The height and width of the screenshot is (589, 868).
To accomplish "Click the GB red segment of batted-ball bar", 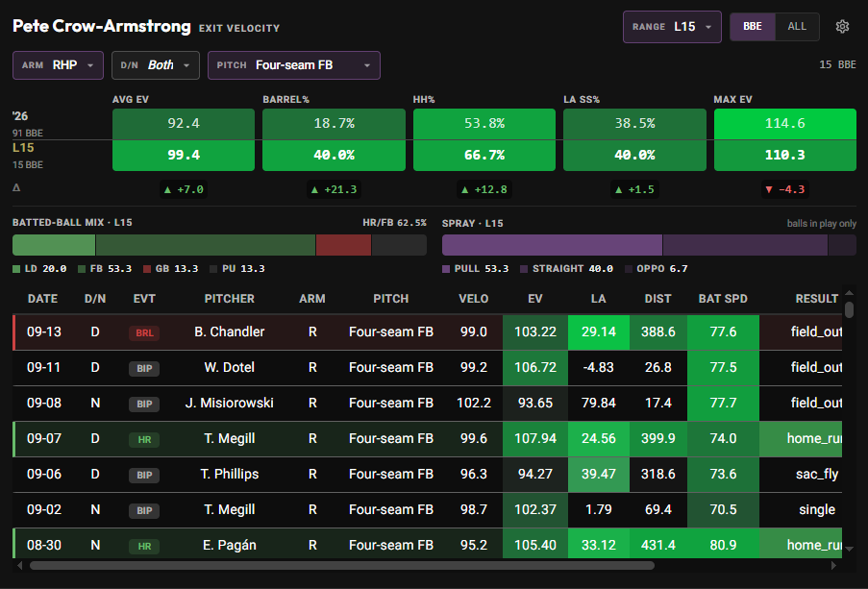I will (343, 245).
